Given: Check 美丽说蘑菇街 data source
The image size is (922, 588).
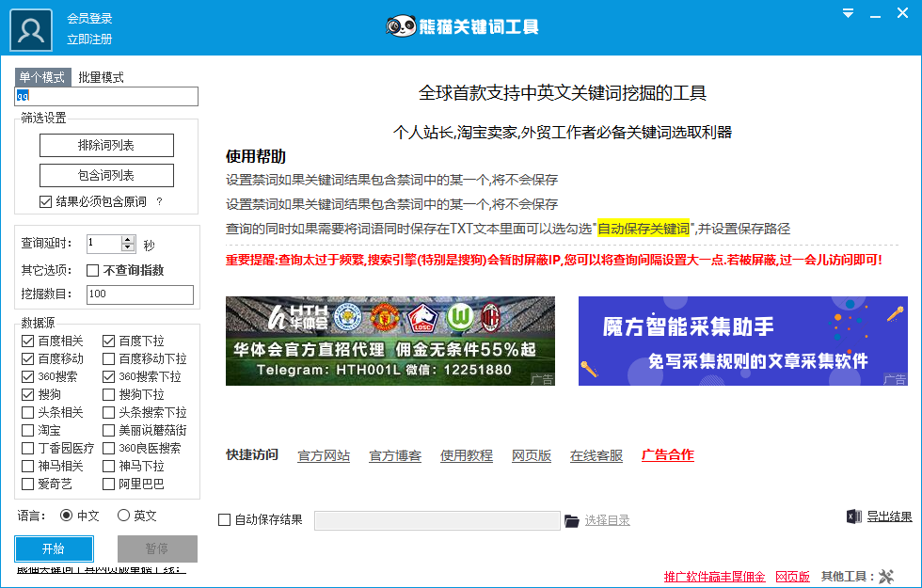Looking at the screenshot, I should tap(108, 431).
